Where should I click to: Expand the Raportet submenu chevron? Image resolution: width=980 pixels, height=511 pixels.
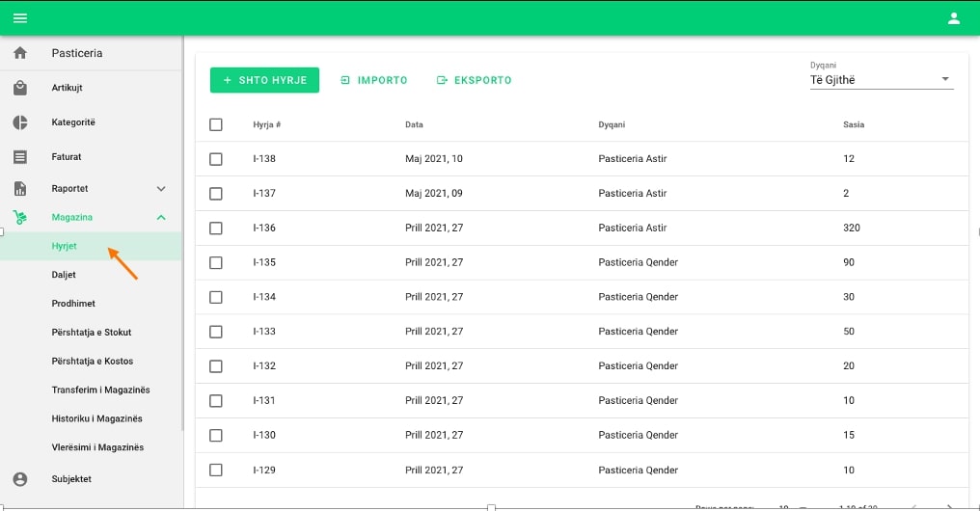pyautogui.click(x=161, y=189)
